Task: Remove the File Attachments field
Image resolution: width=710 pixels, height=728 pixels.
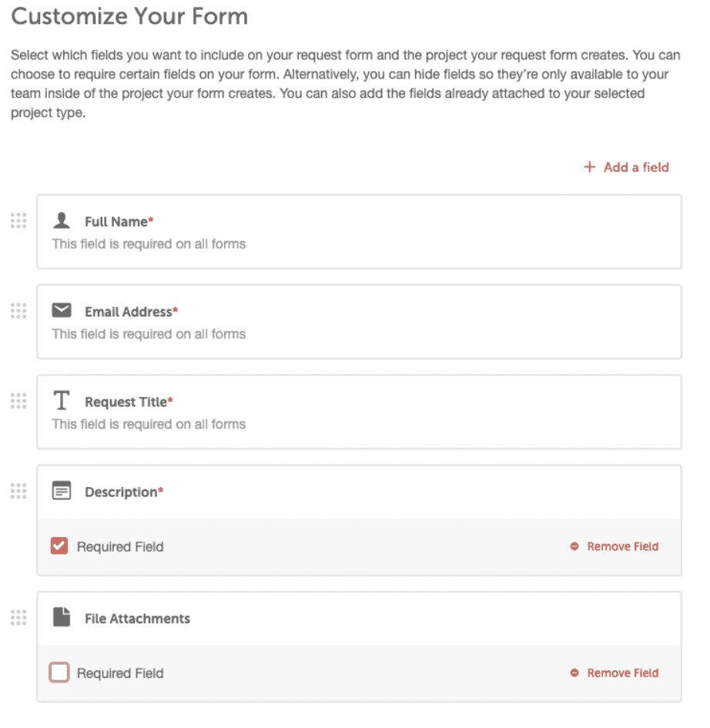Action: point(615,673)
